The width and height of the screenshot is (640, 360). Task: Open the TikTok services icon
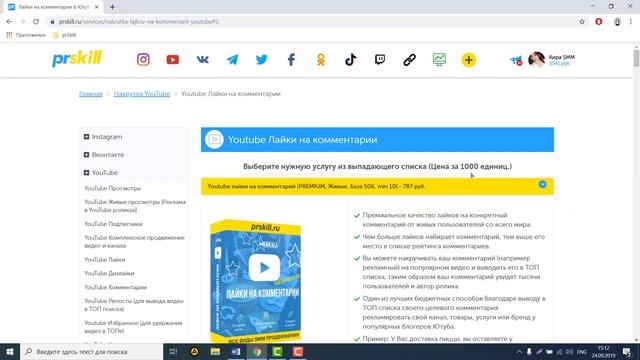350,60
